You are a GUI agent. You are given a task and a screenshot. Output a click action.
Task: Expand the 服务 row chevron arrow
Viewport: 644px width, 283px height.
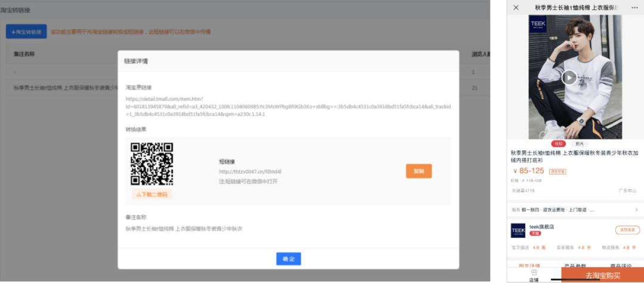click(636, 210)
